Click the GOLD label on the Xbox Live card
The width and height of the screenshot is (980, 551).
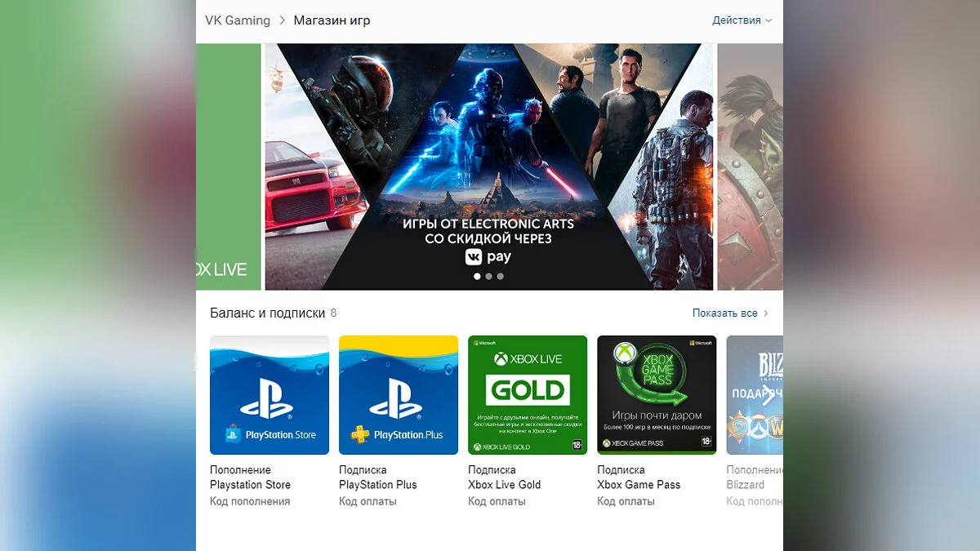(x=528, y=391)
